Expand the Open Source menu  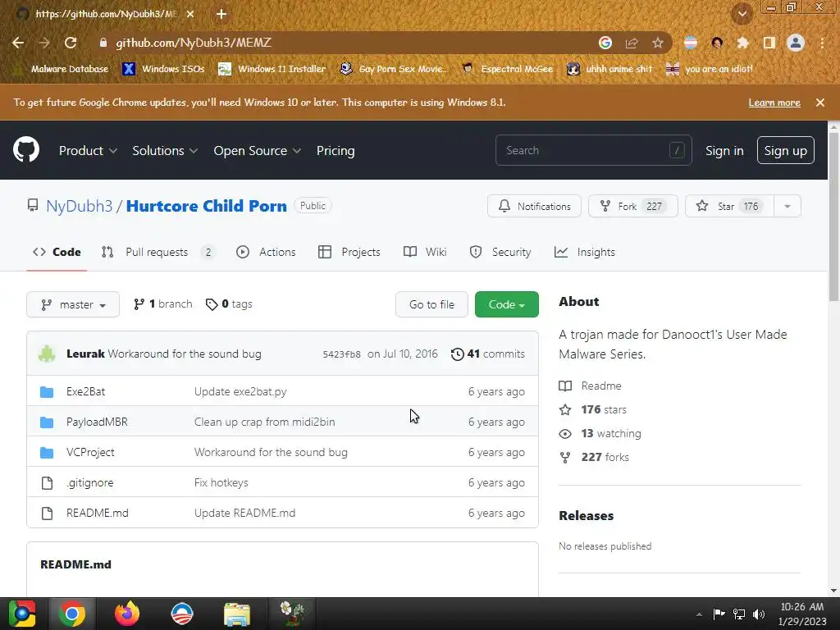[x=257, y=151]
